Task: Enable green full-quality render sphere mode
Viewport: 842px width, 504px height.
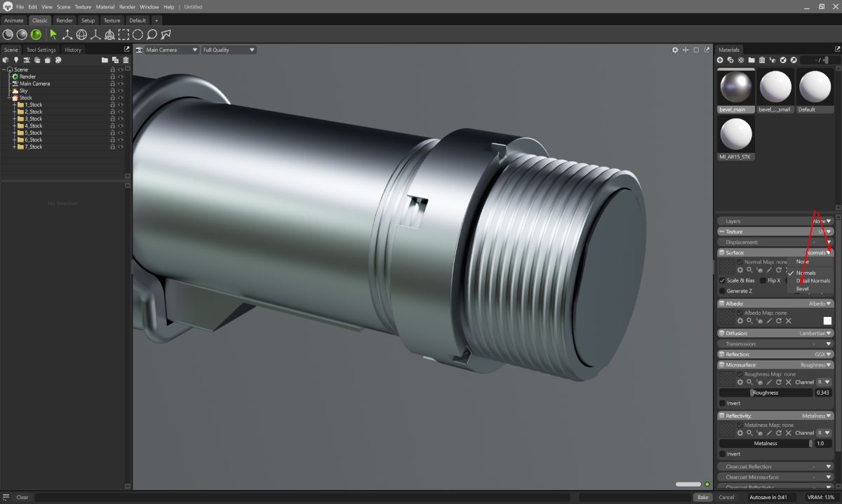Action: pyautogui.click(x=36, y=34)
